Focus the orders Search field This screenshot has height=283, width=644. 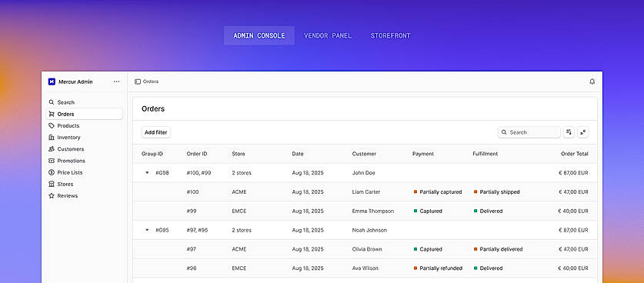(529, 132)
